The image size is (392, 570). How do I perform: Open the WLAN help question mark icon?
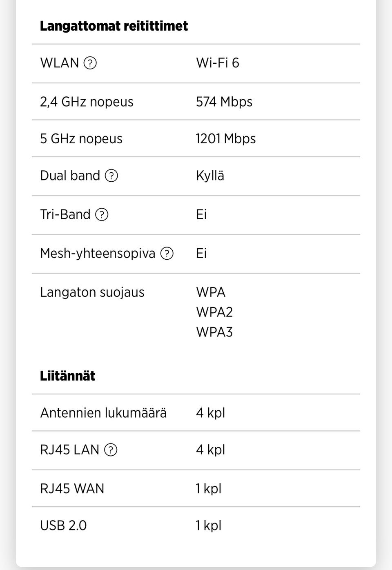pos(90,63)
